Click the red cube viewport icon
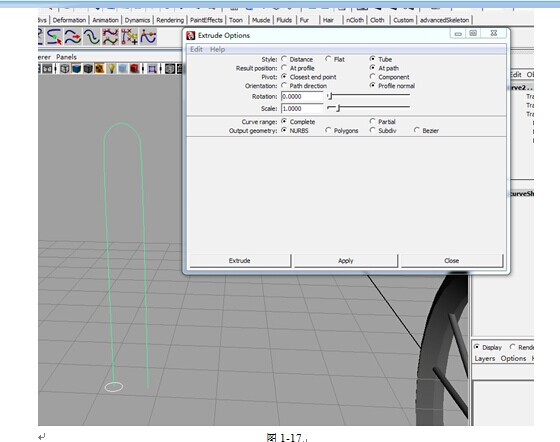This screenshot has width=560, height=442. point(134,69)
